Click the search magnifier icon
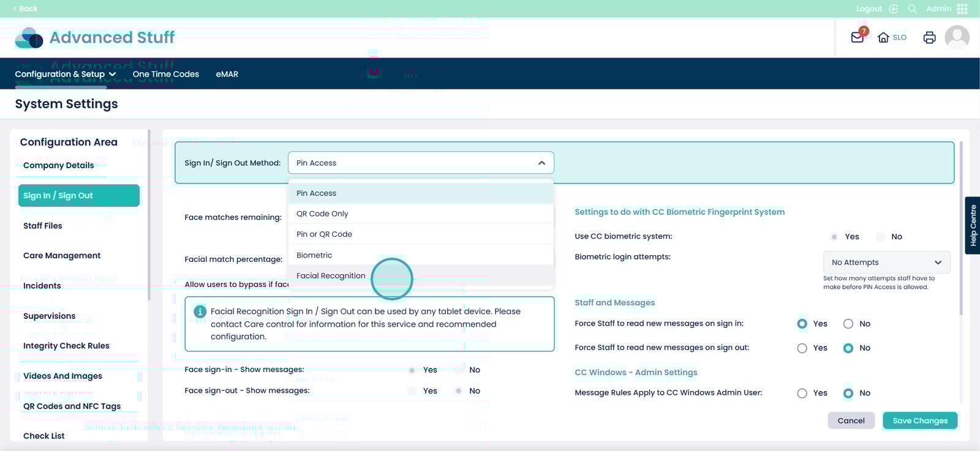The width and height of the screenshot is (980, 451). [912, 9]
